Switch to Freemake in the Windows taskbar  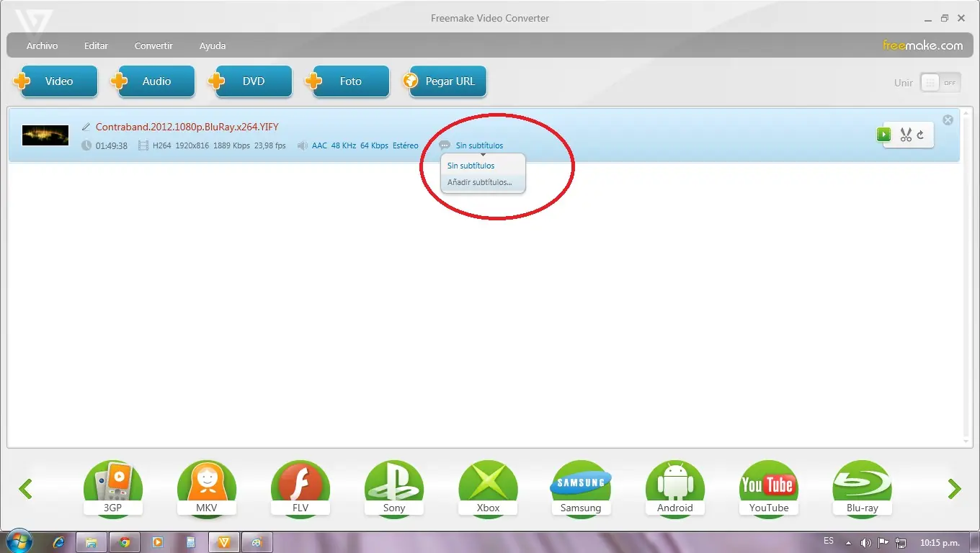(x=224, y=542)
